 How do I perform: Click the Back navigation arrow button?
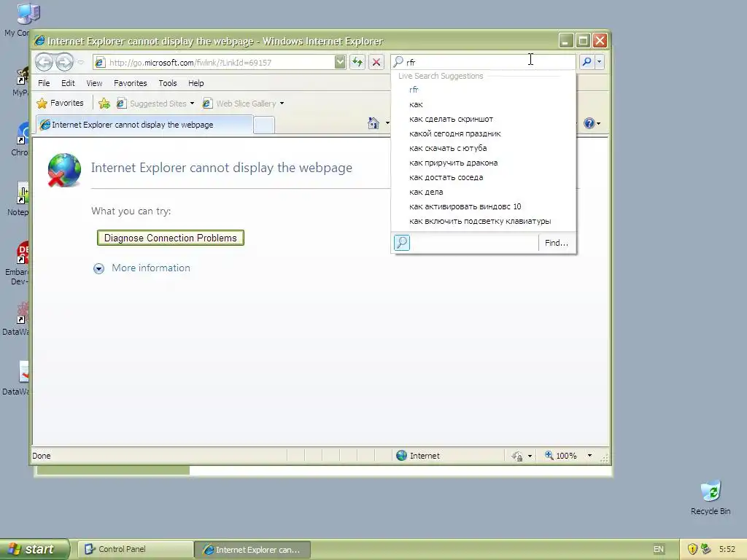[x=44, y=62]
